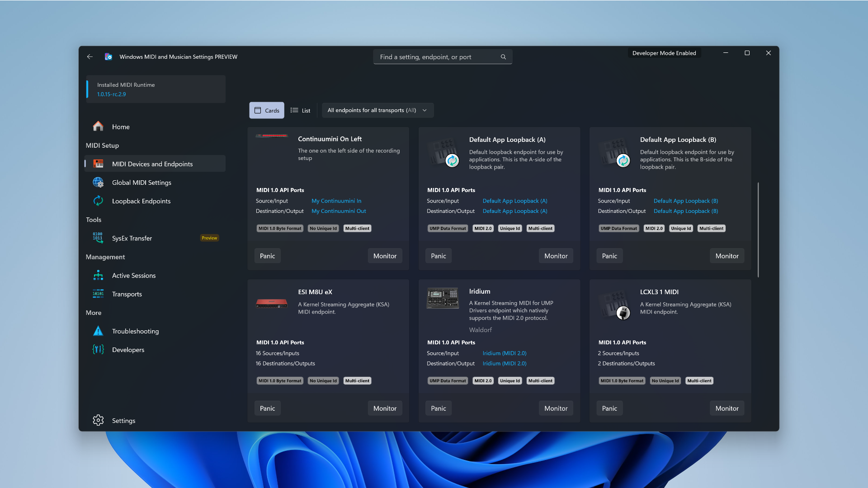
Task: Open Monitor for ESI M8U eX
Action: (x=385, y=408)
